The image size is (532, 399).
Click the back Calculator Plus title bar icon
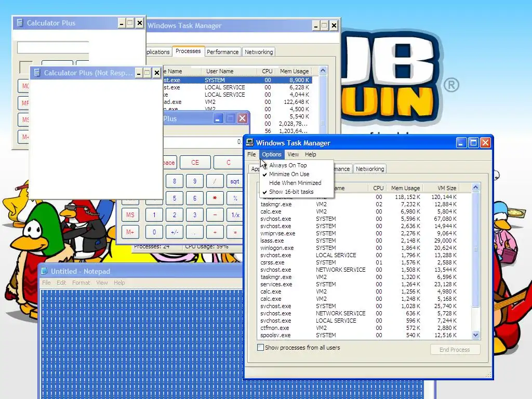tap(20, 23)
